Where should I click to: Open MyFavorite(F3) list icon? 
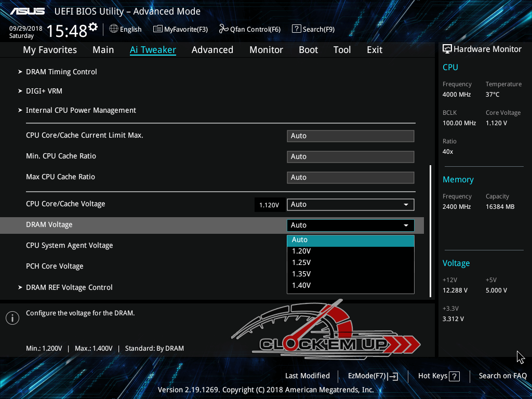pyautogui.click(x=158, y=29)
